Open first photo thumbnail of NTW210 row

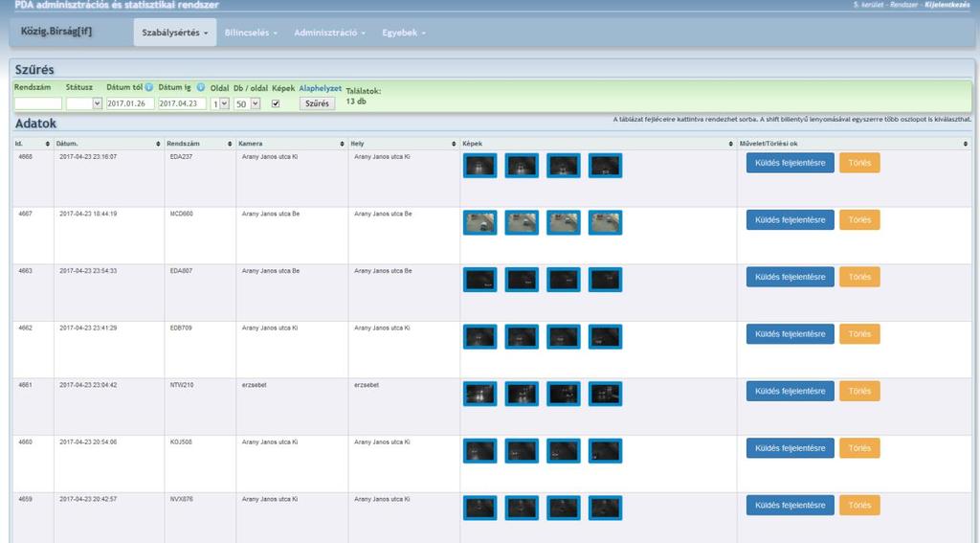point(480,395)
